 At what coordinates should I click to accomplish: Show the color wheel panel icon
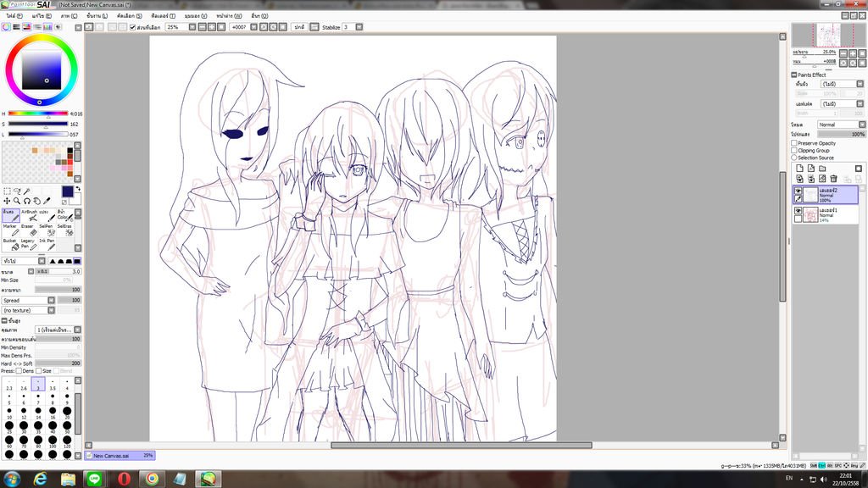(6, 27)
